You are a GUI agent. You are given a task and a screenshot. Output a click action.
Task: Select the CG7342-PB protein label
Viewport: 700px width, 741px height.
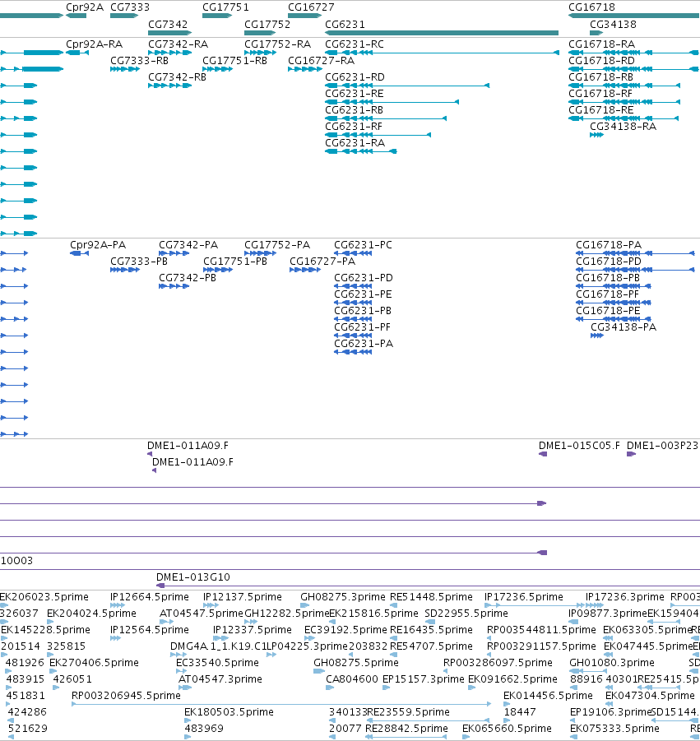tap(188, 278)
